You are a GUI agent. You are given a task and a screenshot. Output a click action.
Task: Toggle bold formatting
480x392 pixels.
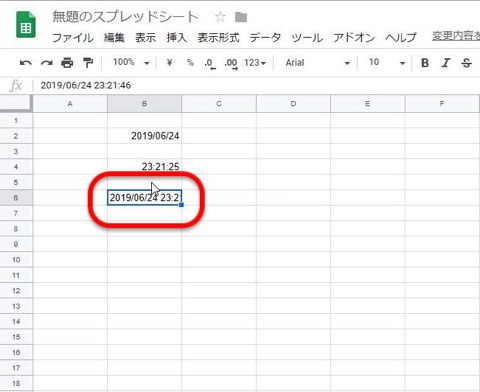425,63
